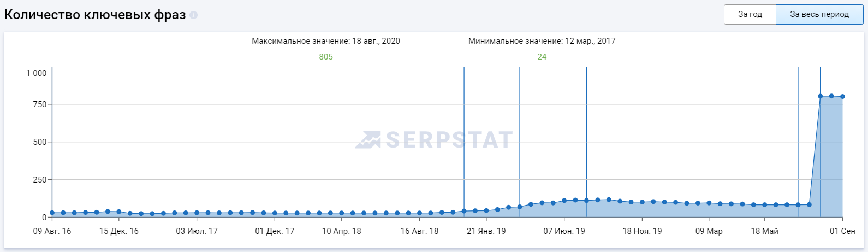The width and height of the screenshot is (868, 252).
Task: Pick data point above 21 Янв. 19
Action: click(486, 210)
